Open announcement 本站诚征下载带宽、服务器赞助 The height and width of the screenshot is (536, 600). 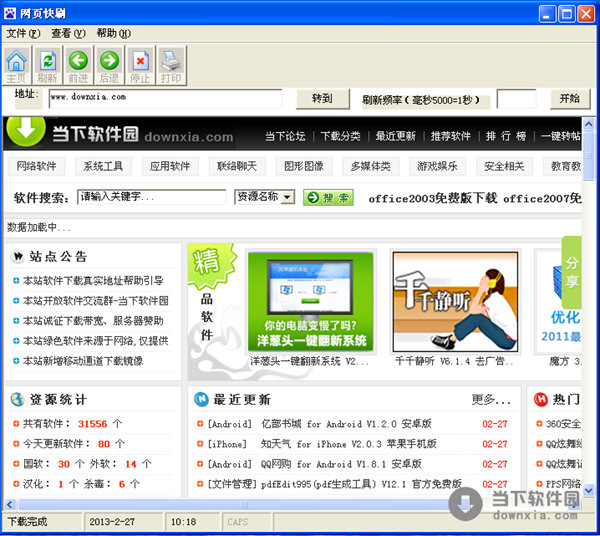(93, 321)
